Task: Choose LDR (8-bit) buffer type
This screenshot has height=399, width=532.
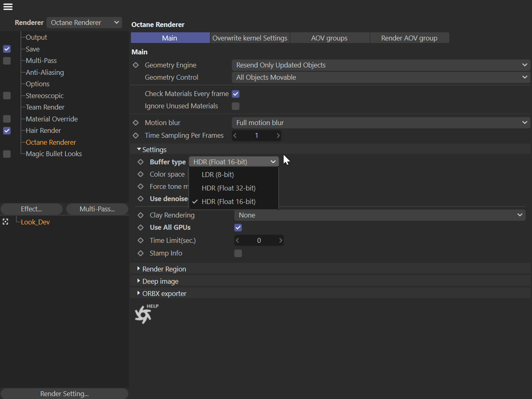Action: coord(234,175)
